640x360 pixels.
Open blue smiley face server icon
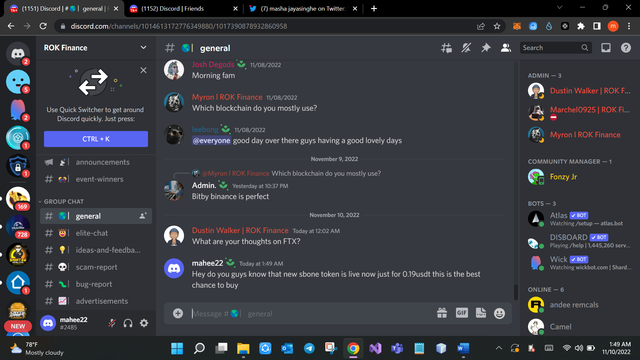[x=18, y=82]
